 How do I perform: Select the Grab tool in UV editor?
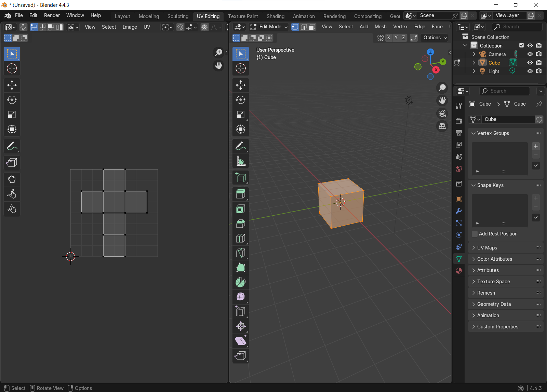click(12, 179)
